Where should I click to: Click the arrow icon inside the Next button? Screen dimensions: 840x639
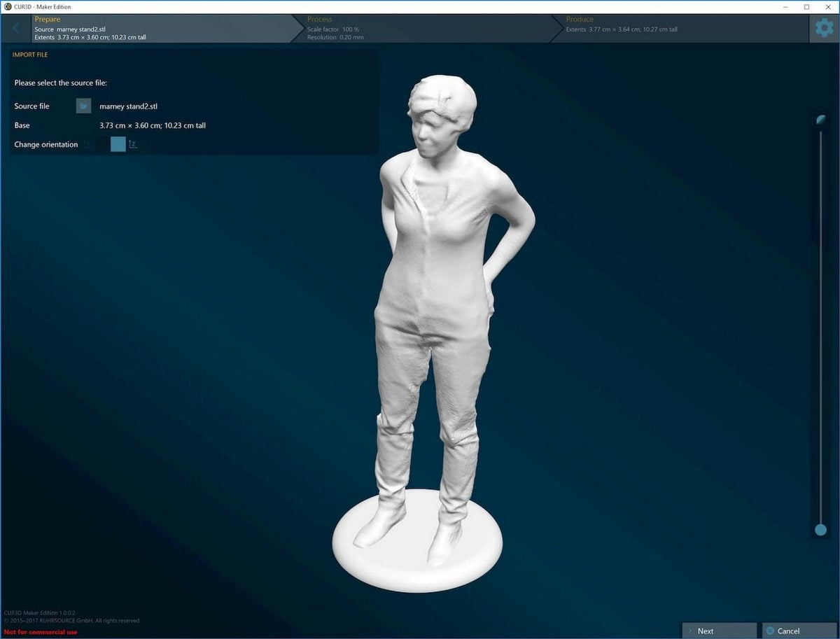pos(690,630)
